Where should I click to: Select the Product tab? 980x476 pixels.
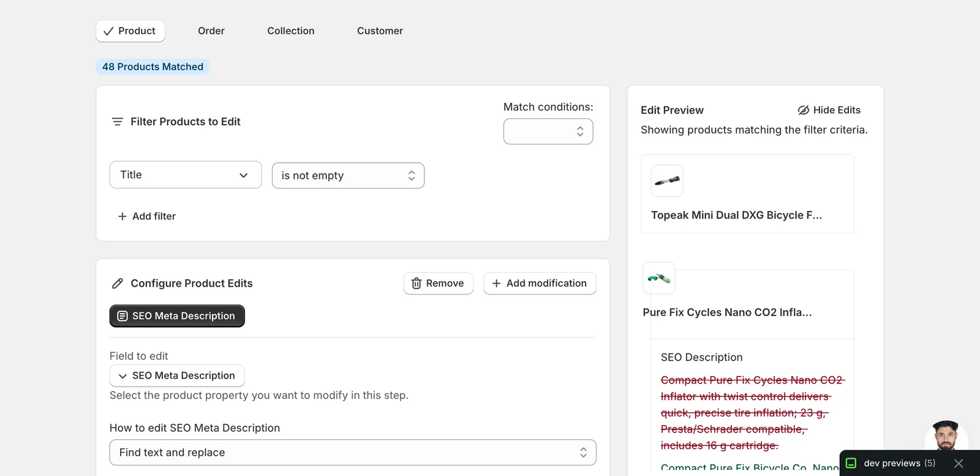(x=130, y=31)
